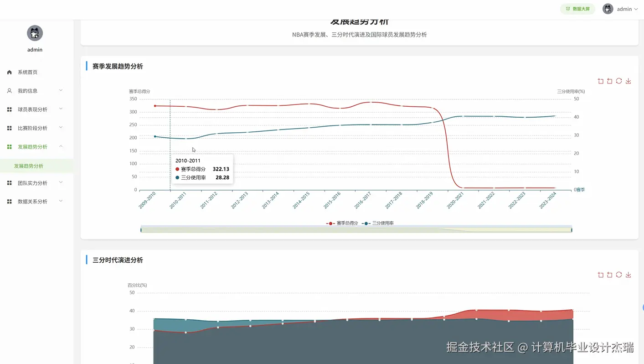Open the highlighted 发展趋势分析 submenu item
The height and width of the screenshot is (364, 644).
click(x=36, y=166)
